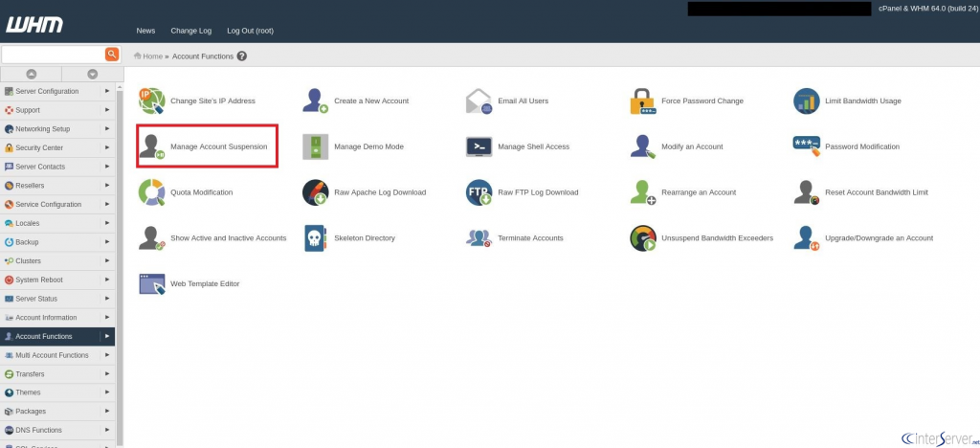The width and height of the screenshot is (980, 448).
Task: Click the Manage Account Suspension user icon
Action: pyautogui.click(x=151, y=146)
